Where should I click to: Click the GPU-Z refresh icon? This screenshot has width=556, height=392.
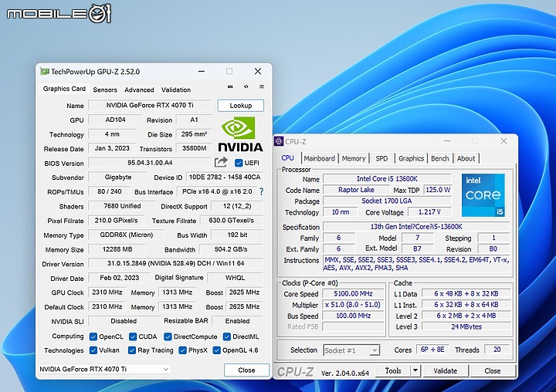pyautogui.click(x=246, y=86)
